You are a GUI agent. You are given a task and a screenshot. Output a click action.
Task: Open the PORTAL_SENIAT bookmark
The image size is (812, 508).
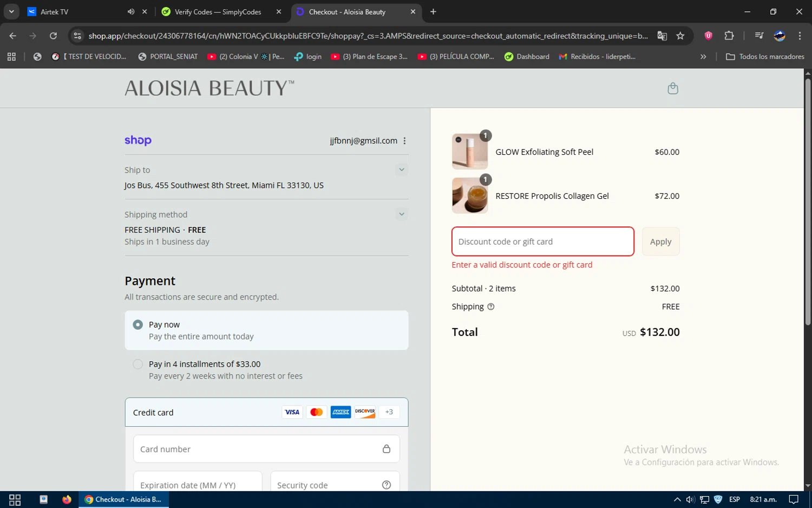click(168, 56)
